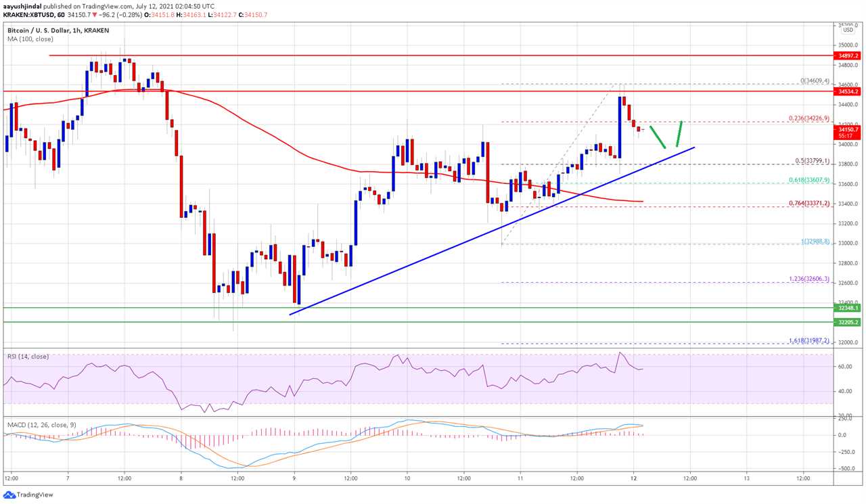Open the aayushjindal author profile link

[21, 5]
